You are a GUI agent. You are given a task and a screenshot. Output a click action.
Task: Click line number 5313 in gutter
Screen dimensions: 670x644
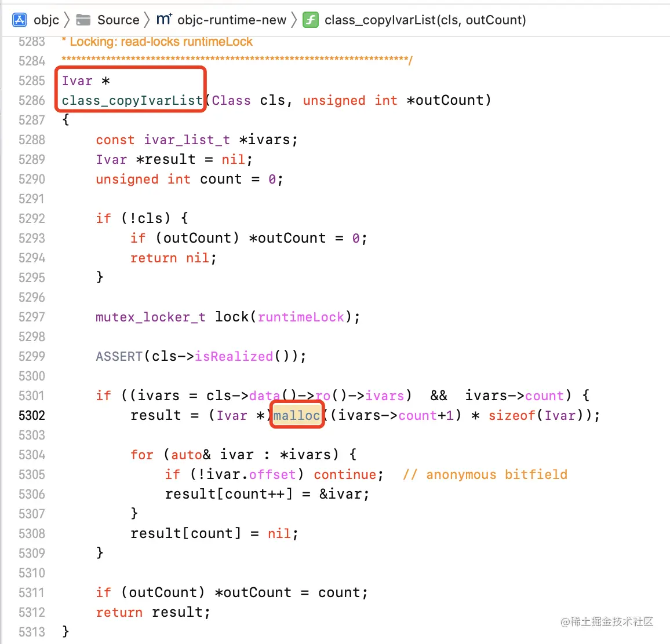[x=32, y=632]
